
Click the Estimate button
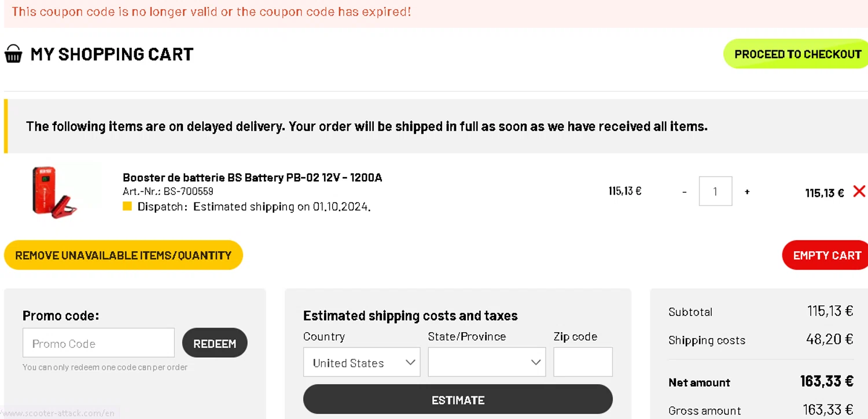[x=458, y=399]
